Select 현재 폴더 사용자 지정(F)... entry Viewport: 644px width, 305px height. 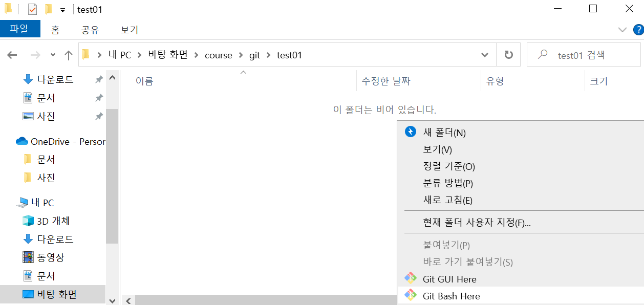click(x=521, y=223)
